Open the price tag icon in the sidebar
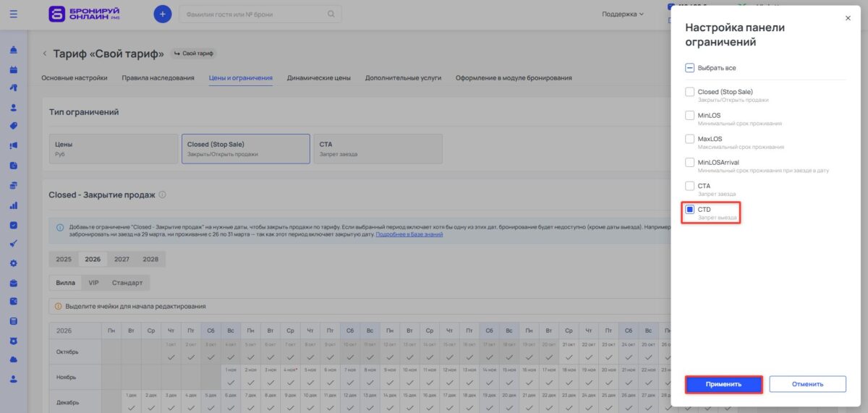This screenshot has width=868, height=413. click(x=14, y=126)
